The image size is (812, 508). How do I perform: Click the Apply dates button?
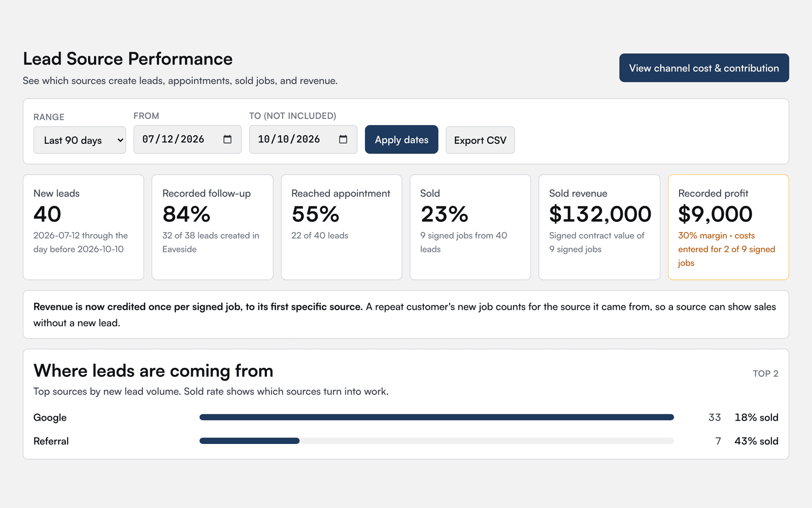pos(401,140)
